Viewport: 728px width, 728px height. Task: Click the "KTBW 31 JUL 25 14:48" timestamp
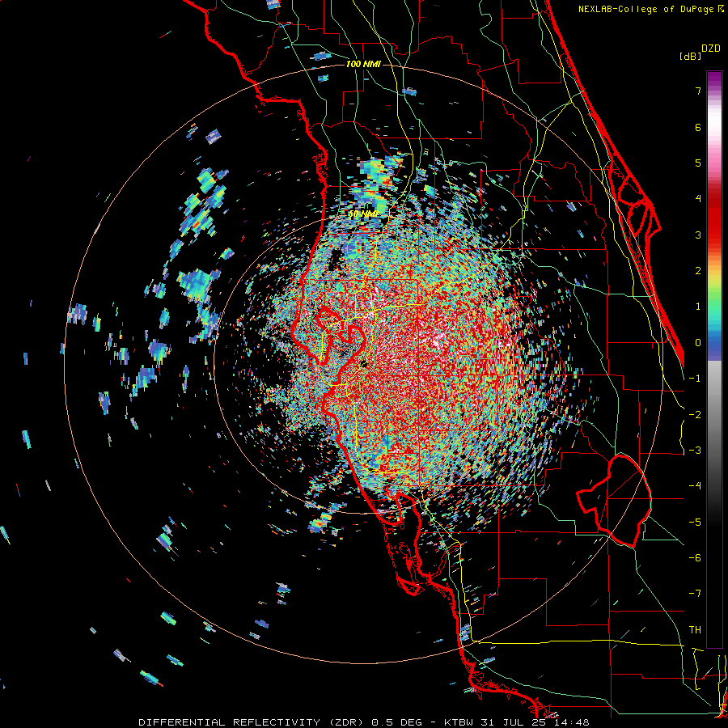pyautogui.click(x=517, y=722)
